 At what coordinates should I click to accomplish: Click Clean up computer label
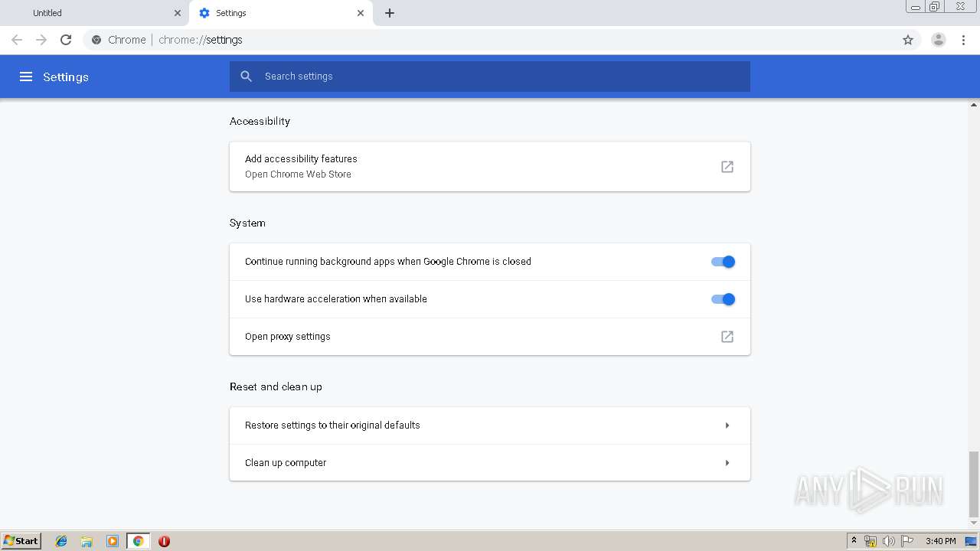286,463
